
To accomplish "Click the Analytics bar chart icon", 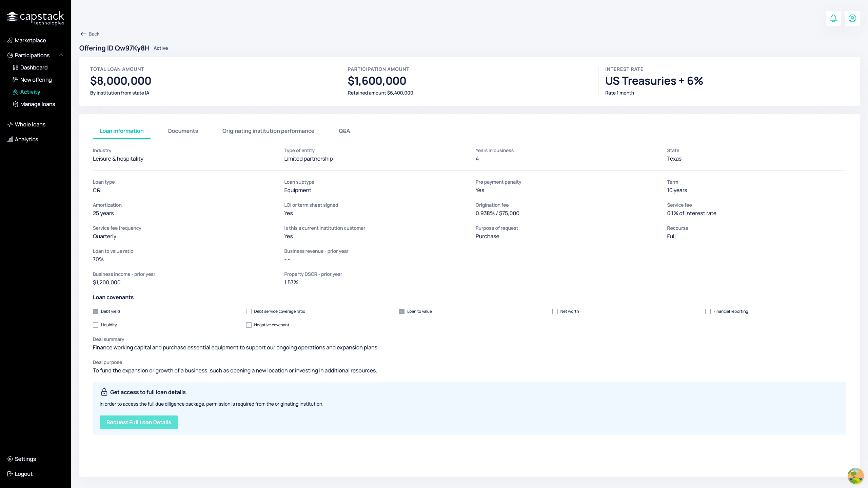I will point(10,139).
